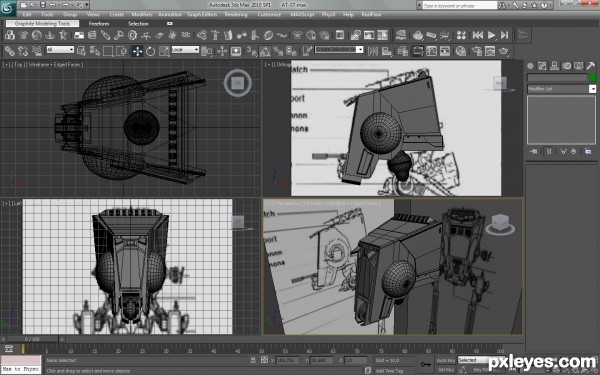Viewport: 600px width, 375px height.
Task: Expand the Graphite ribbon minimize toggle button
Action: click(170, 24)
